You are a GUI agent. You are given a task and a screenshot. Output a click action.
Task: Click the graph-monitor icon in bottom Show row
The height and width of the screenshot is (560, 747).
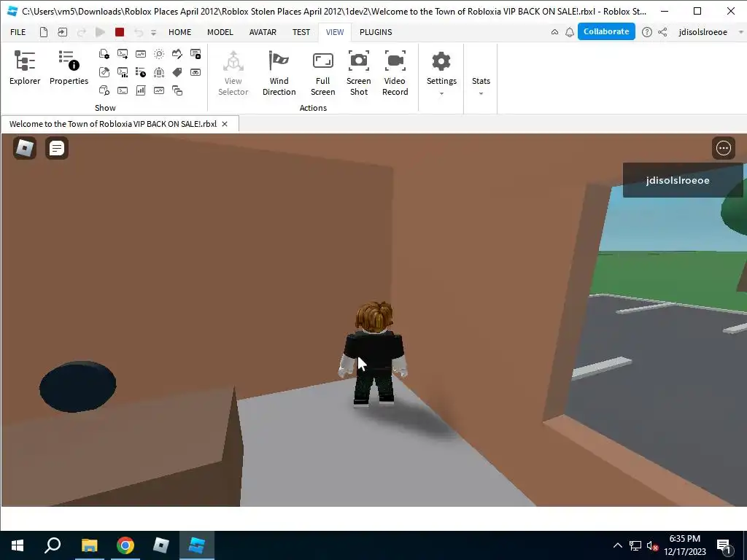158,90
